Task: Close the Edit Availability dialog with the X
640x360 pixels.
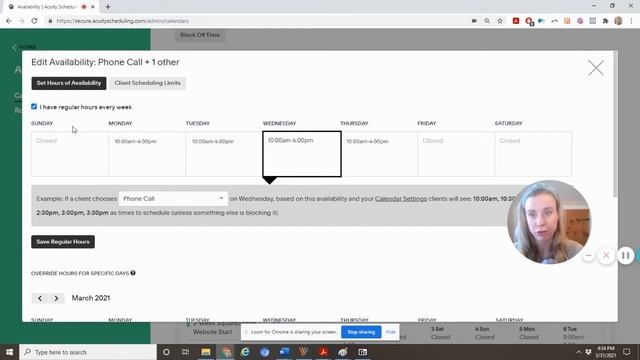Action: click(x=596, y=67)
